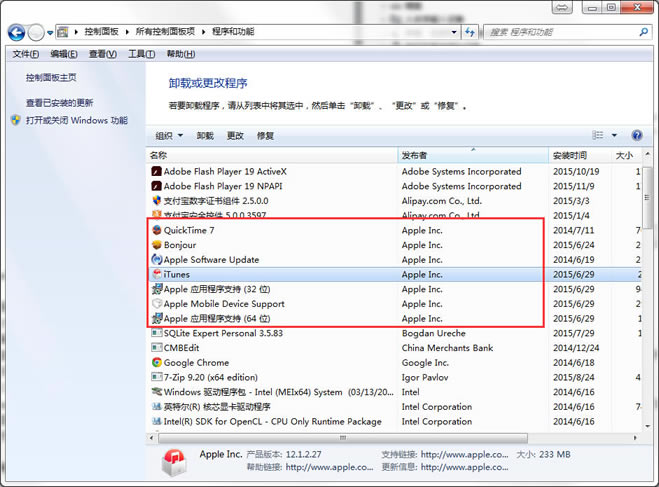Click the QuickTime 7 icon
659x487 pixels.
point(157,230)
